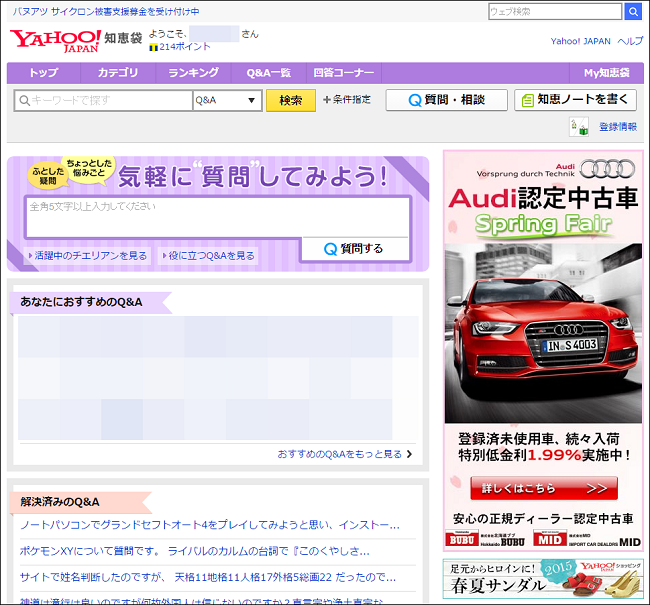Screen dimensions: 650x605
Task: Click the Yahoo! JAPAN logo
Action: pyautogui.click(x=55, y=41)
